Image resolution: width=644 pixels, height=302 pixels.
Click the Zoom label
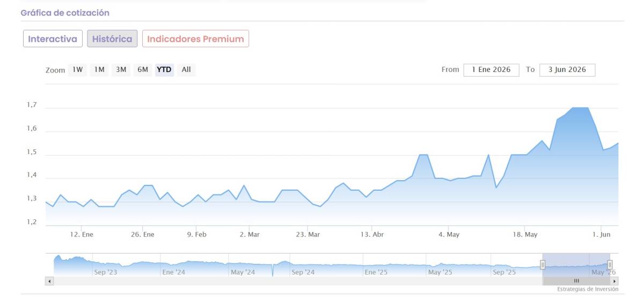55,70
